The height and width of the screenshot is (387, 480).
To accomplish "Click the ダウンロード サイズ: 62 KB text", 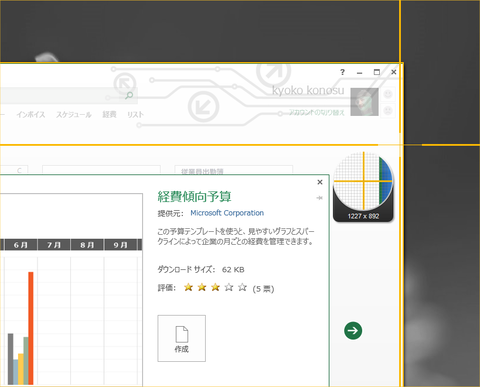I will coord(201,269).
